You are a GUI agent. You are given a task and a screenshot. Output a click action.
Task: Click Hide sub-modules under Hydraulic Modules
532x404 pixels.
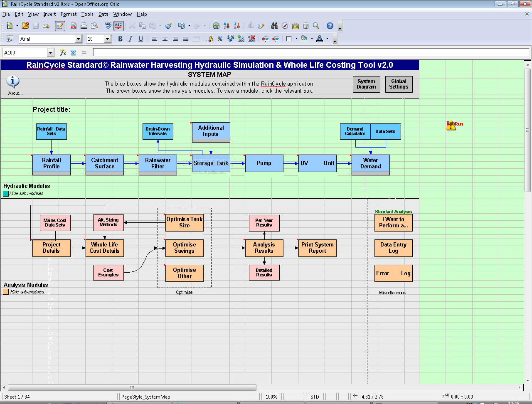tap(26, 193)
